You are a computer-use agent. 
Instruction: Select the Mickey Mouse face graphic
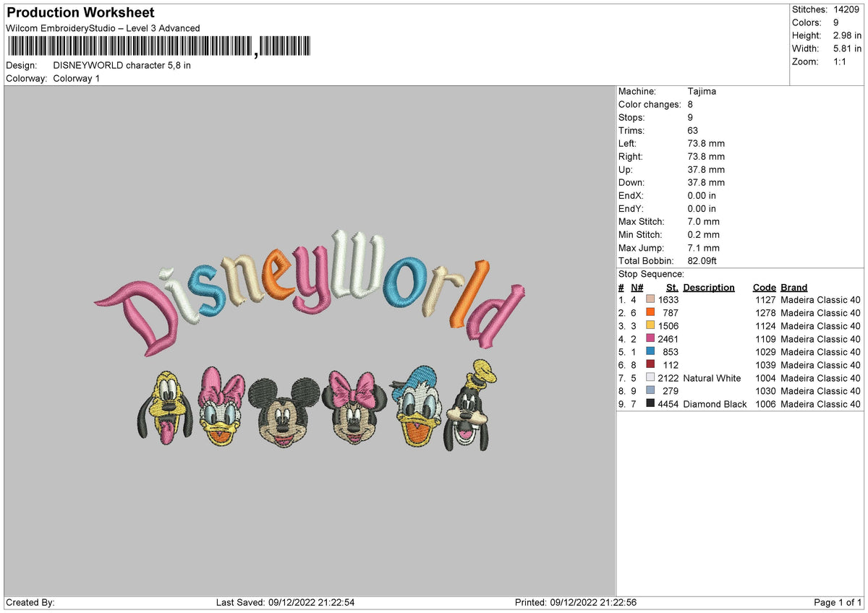pos(282,412)
